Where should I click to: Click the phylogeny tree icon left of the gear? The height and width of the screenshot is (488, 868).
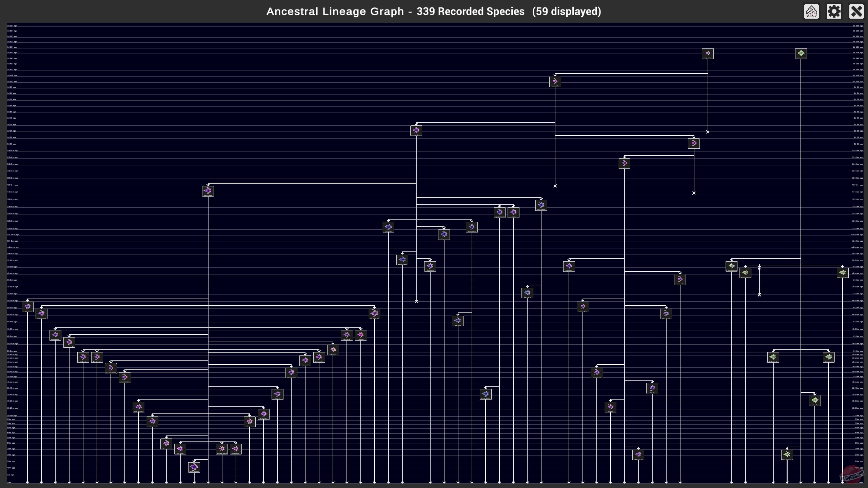(x=811, y=12)
